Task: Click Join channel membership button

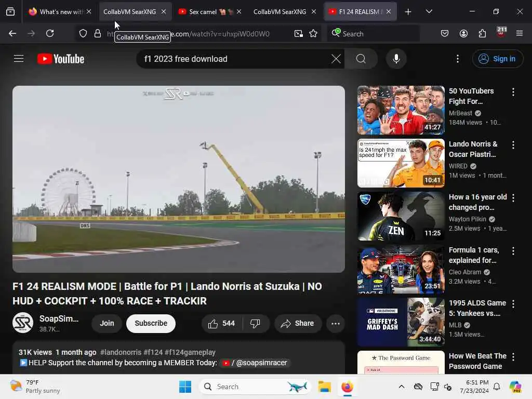Action: (x=107, y=323)
